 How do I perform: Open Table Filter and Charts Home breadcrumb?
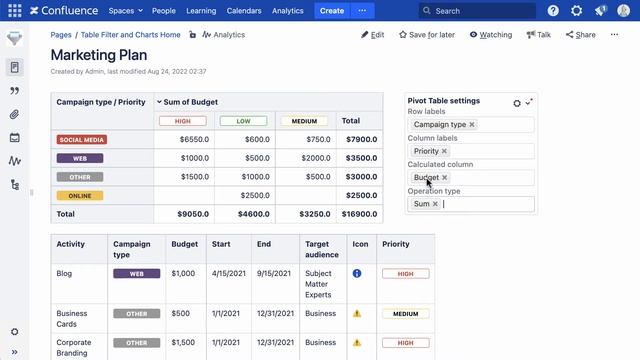(x=131, y=35)
